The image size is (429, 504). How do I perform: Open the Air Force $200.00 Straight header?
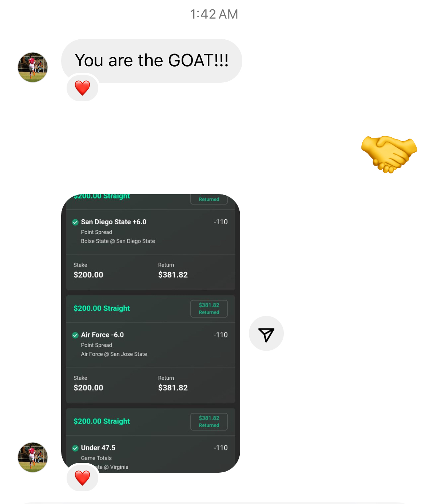tap(102, 308)
